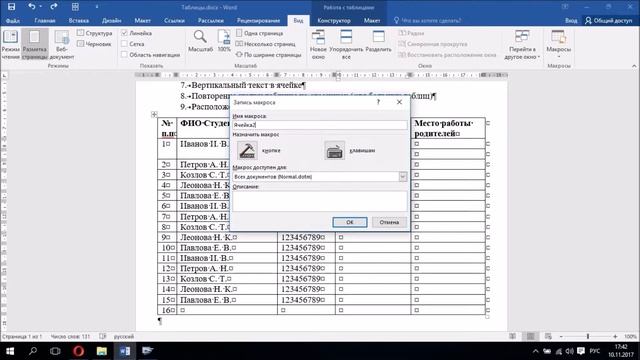
Task: Expand the 'Макрос доступен для' dropdown
Action: [402, 176]
